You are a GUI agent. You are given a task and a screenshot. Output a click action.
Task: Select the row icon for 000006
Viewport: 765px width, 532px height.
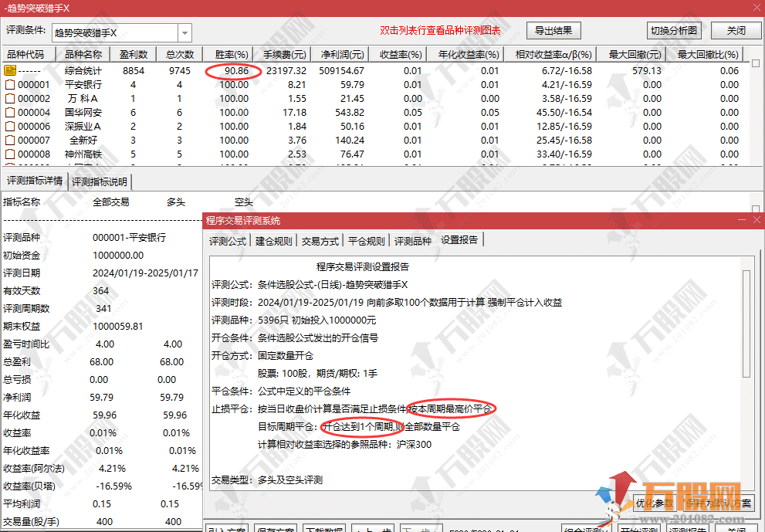(x=10, y=127)
